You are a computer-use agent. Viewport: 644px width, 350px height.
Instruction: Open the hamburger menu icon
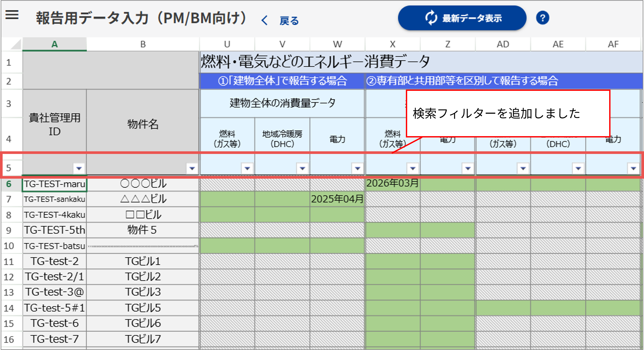point(12,15)
